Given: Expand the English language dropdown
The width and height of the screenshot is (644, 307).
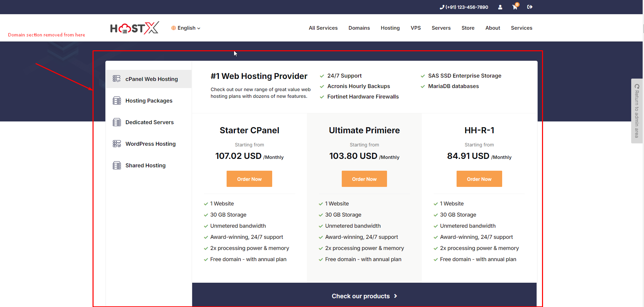Looking at the screenshot, I should 186,28.
